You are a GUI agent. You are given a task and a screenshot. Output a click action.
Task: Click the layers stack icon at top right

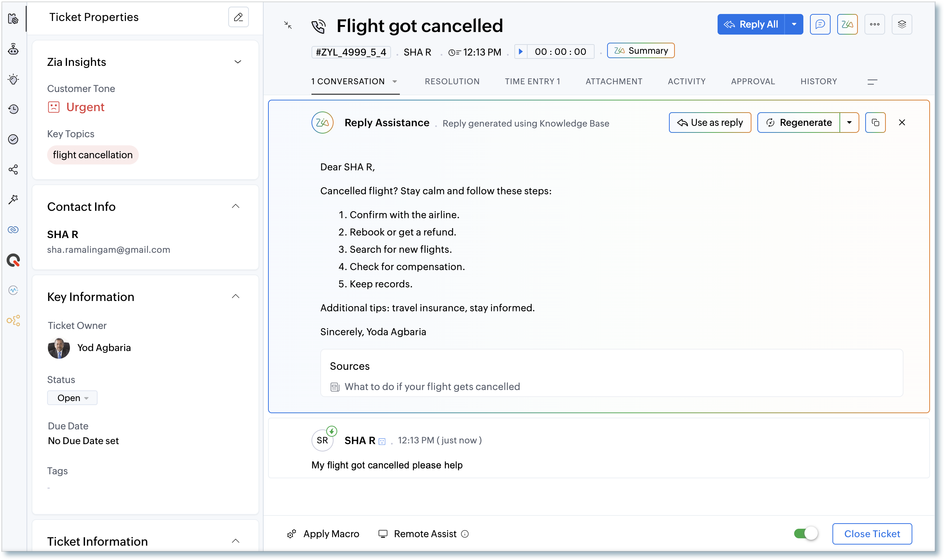point(902,24)
